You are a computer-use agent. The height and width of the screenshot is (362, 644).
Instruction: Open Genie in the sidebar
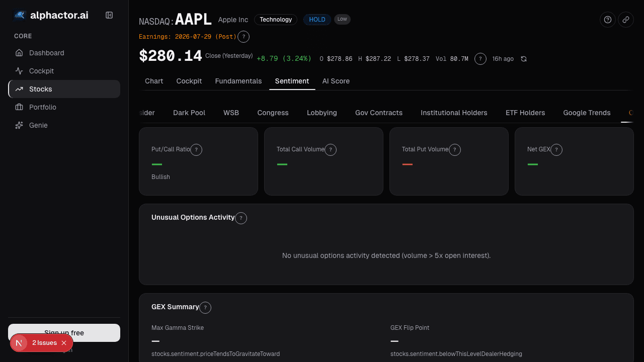(64, 125)
